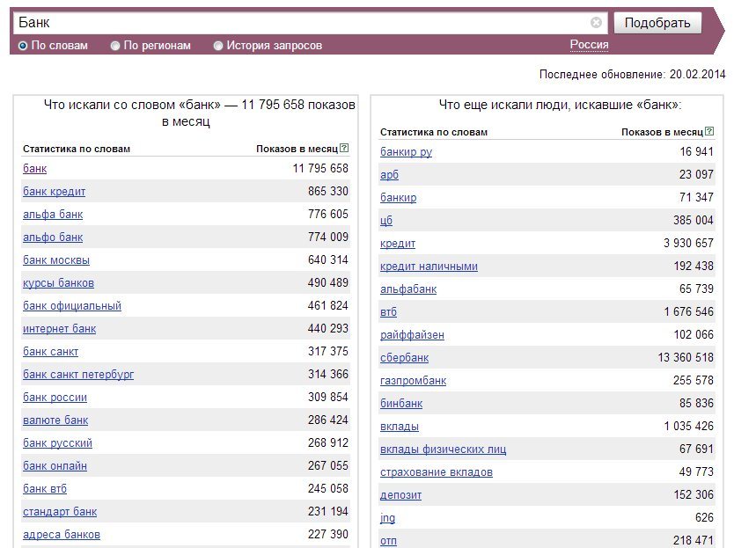
Task: Click the '1 676 546' value for втб
Action: pos(688,312)
